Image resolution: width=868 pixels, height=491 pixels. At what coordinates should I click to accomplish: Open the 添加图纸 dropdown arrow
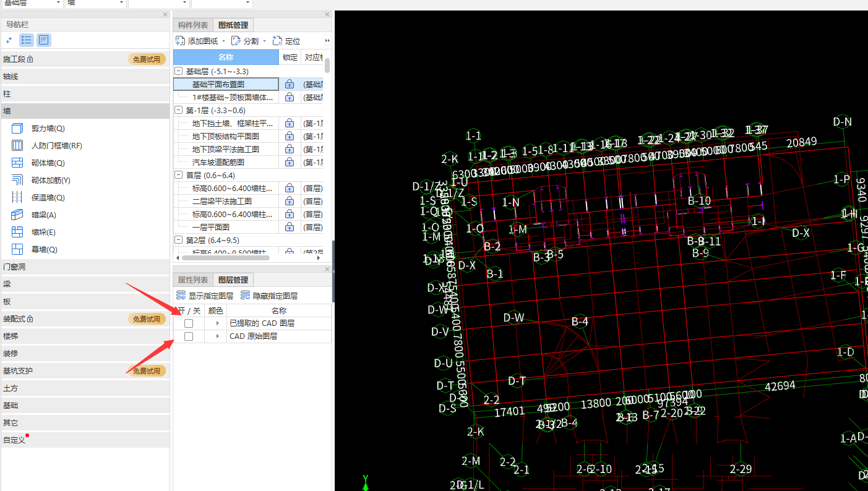click(224, 41)
